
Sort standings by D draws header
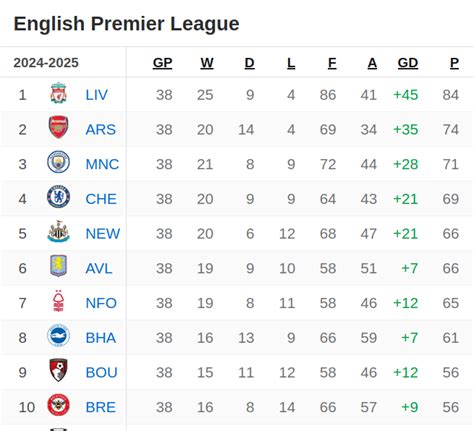(249, 63)
